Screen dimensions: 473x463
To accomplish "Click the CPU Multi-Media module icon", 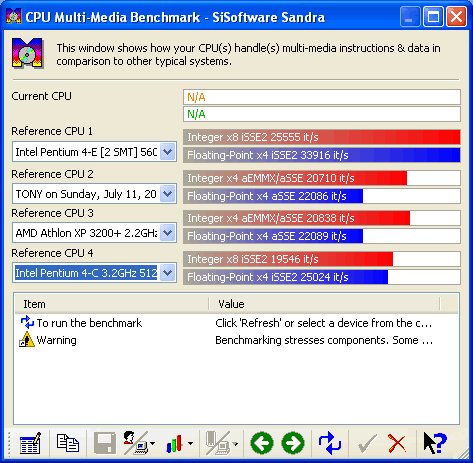I will pos(28,53).
